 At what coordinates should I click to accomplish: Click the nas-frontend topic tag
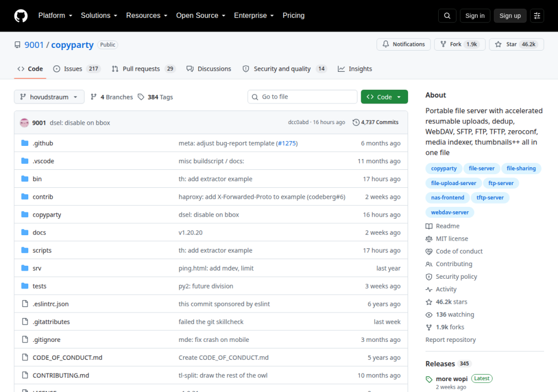tap(448, 198)
